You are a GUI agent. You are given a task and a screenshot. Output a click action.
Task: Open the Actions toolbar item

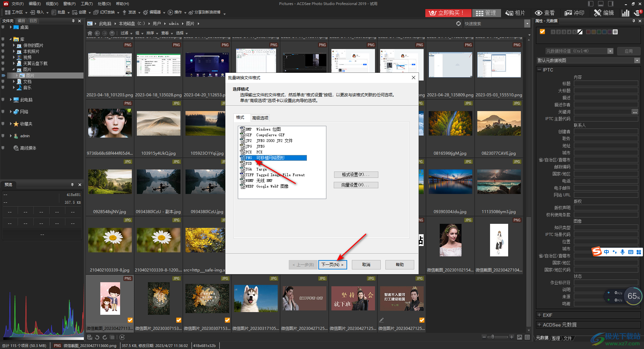(176, 12)
